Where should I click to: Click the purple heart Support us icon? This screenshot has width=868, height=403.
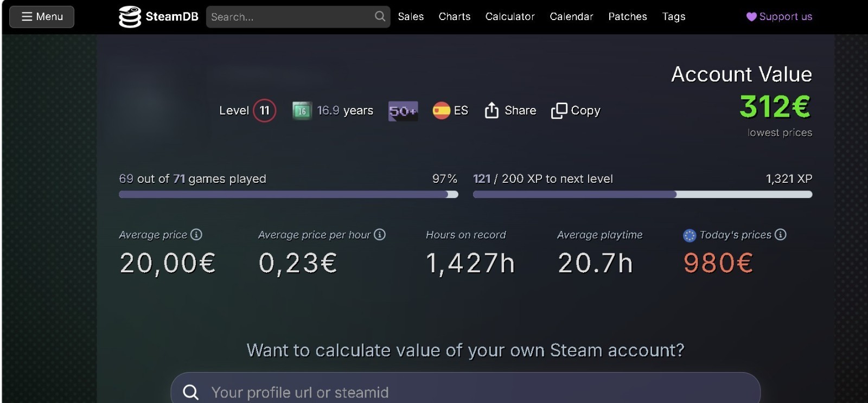pos(751,17)
